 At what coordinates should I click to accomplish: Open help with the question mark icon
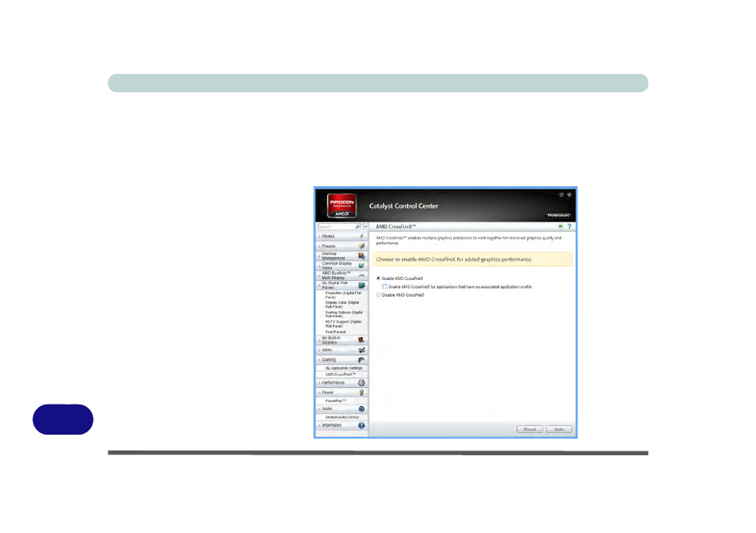click(x=570, y=226)
